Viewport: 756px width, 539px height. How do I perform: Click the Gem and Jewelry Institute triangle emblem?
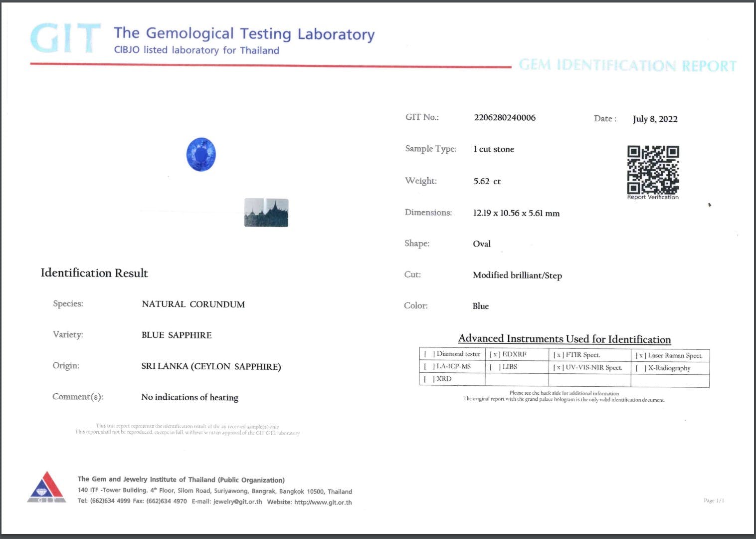click(47, 487)
